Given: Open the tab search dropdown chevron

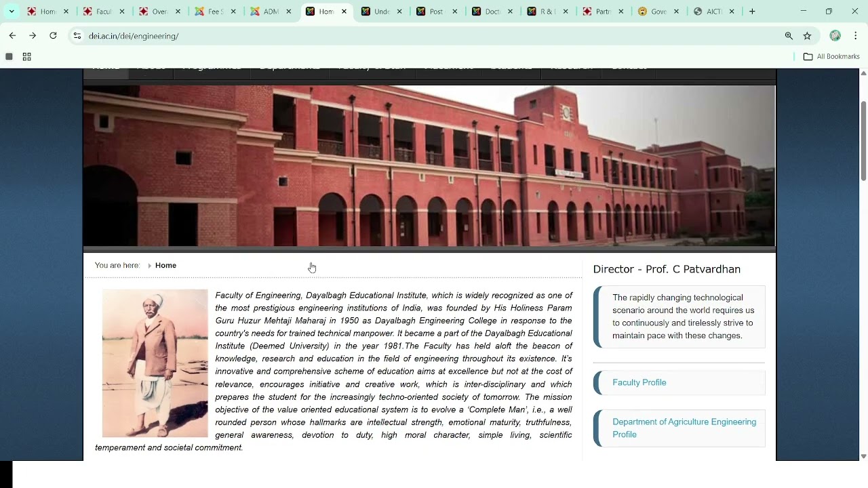Looking at the screenshot, I should pos(12,12).
